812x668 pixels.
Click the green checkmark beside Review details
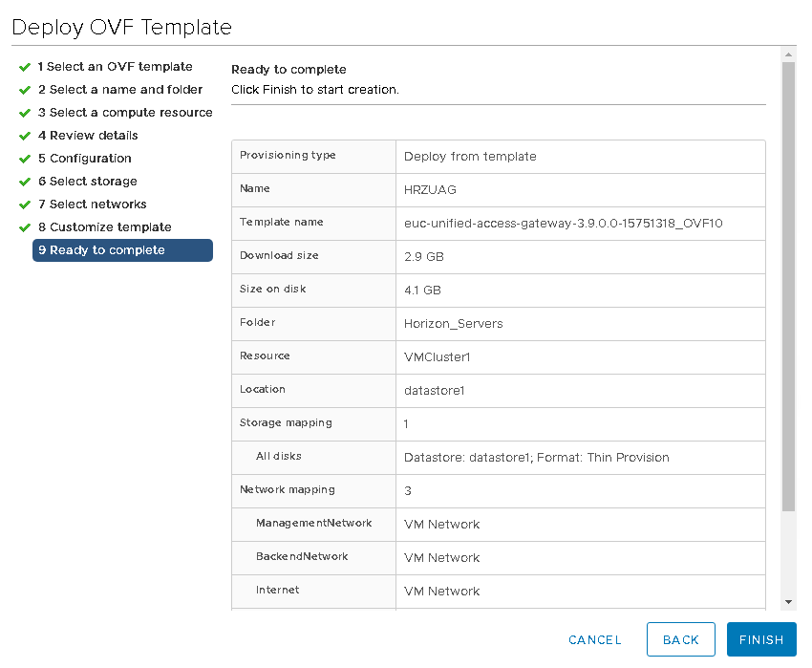point(24,136)
